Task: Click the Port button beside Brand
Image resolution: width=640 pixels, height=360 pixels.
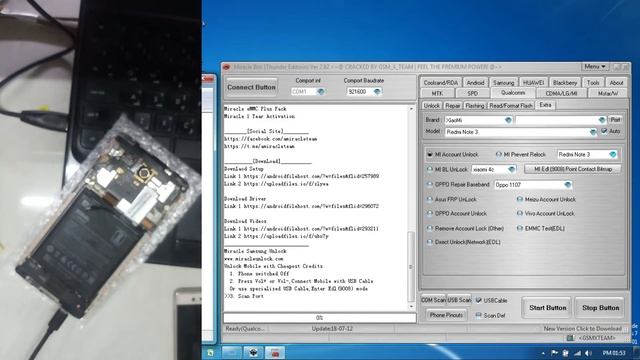Action: [x=616, y=120]
